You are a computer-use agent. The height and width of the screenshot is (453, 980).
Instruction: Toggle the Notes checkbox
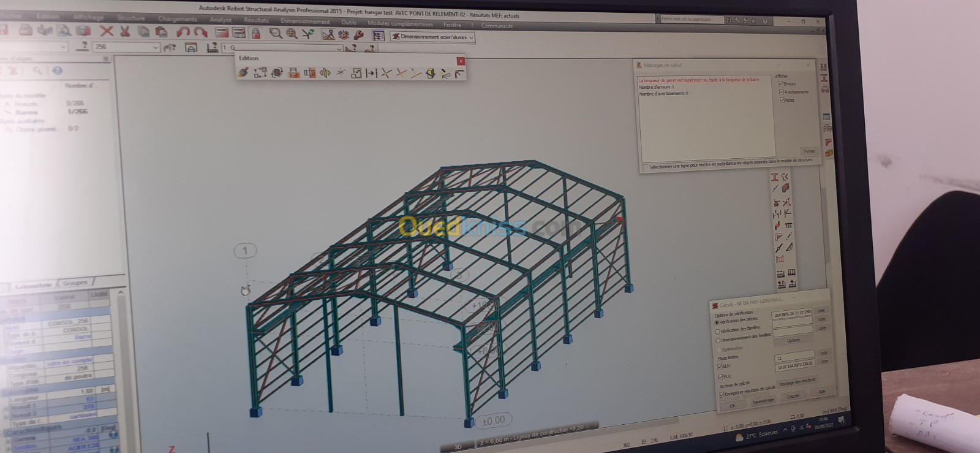[782, 99]
